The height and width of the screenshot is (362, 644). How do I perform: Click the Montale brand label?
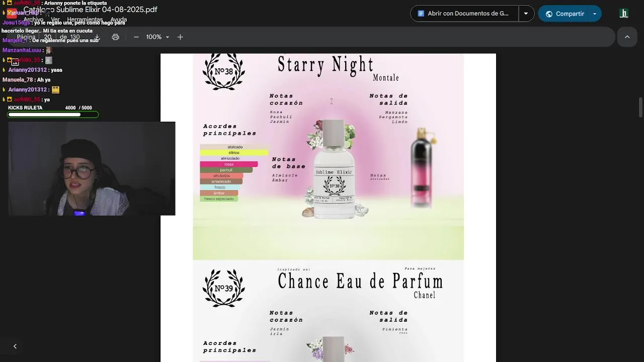coord(386,78)
